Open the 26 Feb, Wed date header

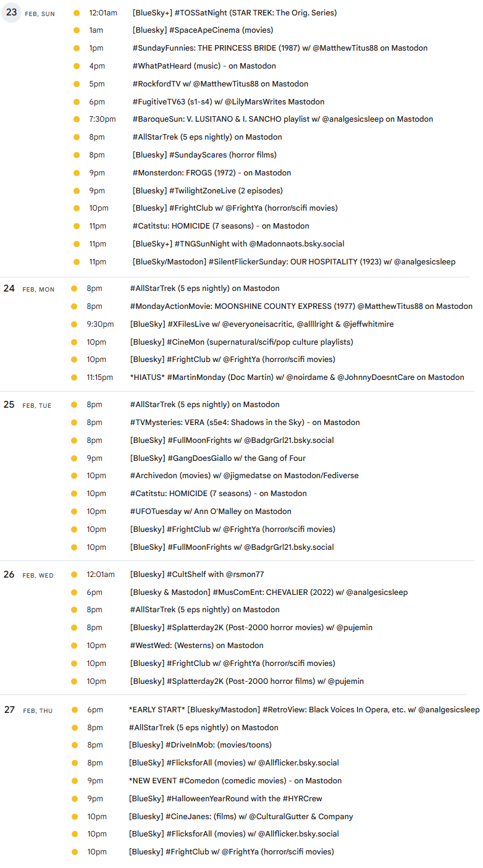pyautogui.click(x=28, y=575)
